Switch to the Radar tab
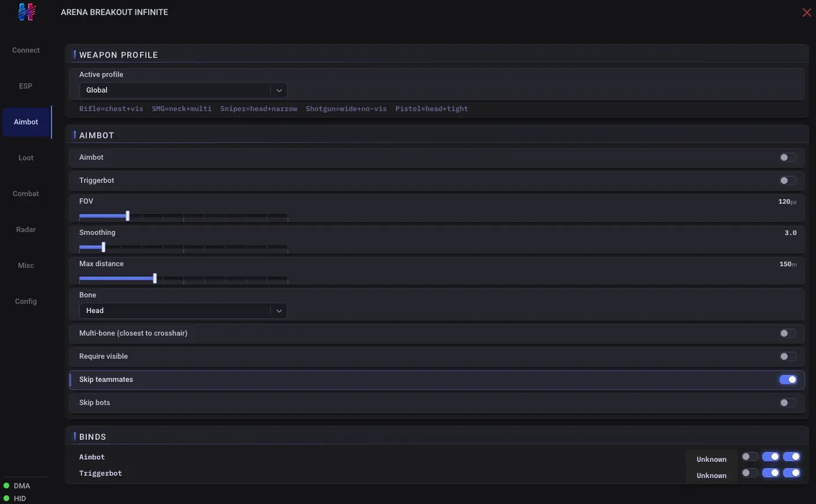The image size is (816, 504). point(26,230)
